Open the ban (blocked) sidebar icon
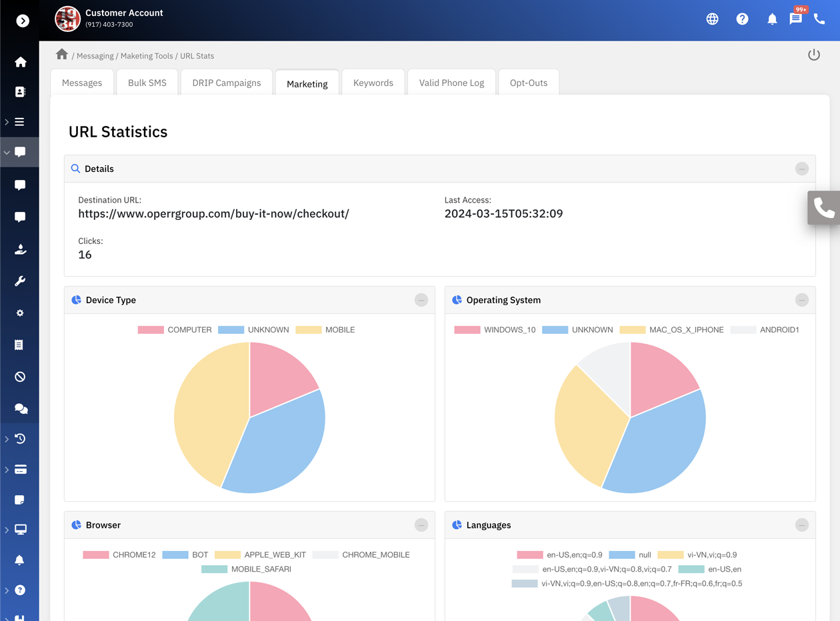The width and height of the screenshot is (840, 621). click(x=20, y=376)
